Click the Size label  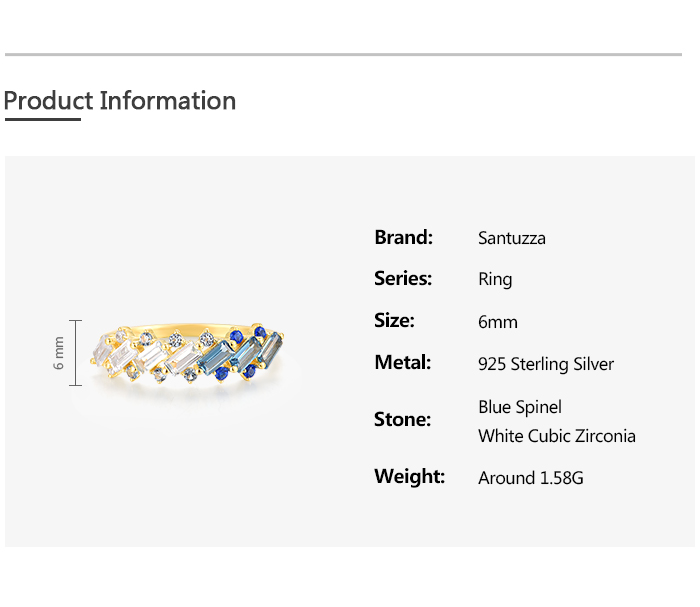click(x=394, y=320)
